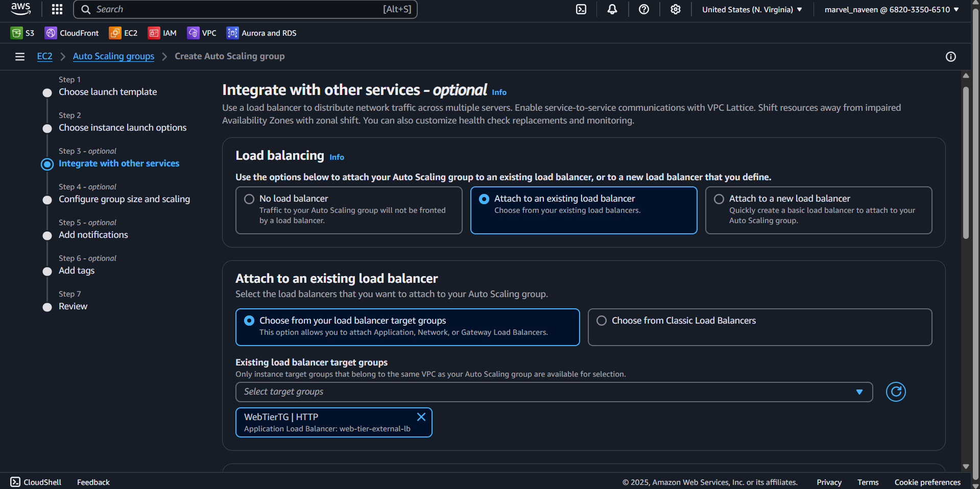Open the EC2 favorite shortcut

point(123,33)
